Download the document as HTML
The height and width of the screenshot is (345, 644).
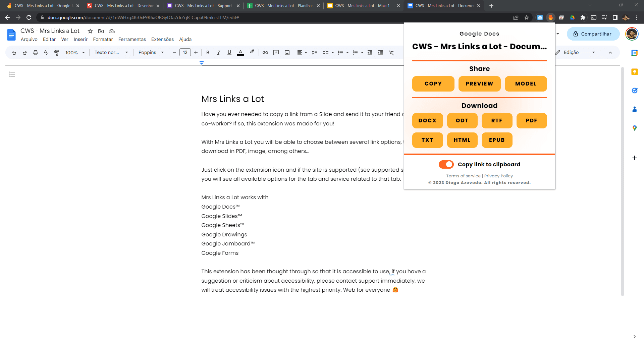[x=462, y=140]
